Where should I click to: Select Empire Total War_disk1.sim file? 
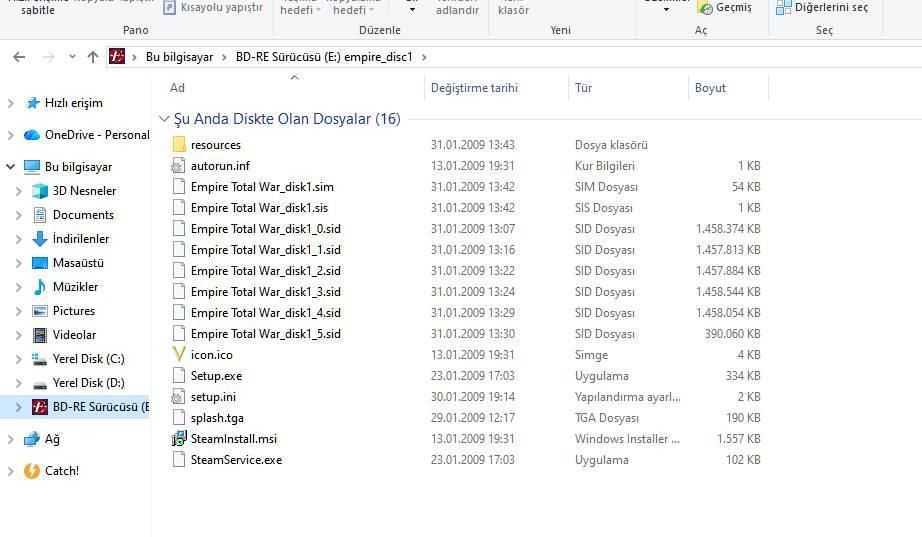pyautogui.click(x=262, y=187)
